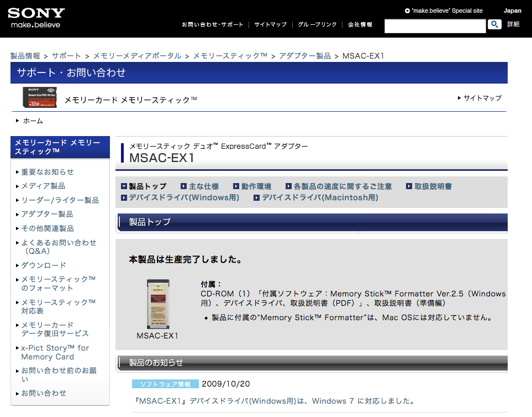
Task: Open x-Pict Story™ for Memory Card in sidebar
Action: pos(55,352)
